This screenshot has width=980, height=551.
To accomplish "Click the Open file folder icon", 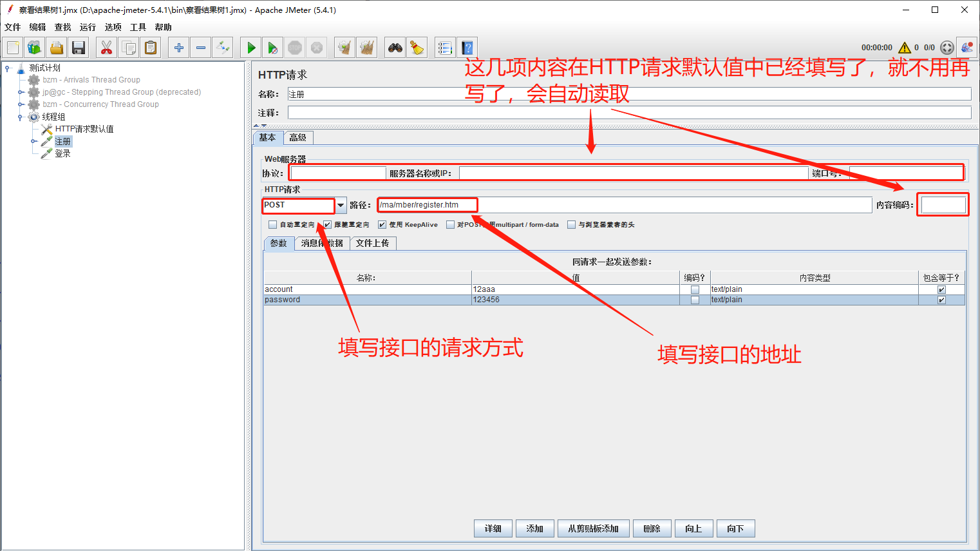I will (x=57, y=48).
